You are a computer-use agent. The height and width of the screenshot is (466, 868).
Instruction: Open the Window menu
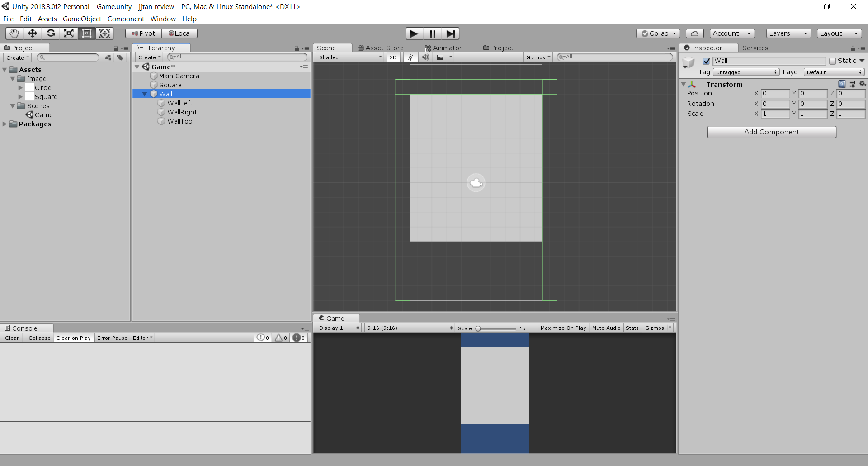pos(163,19)
